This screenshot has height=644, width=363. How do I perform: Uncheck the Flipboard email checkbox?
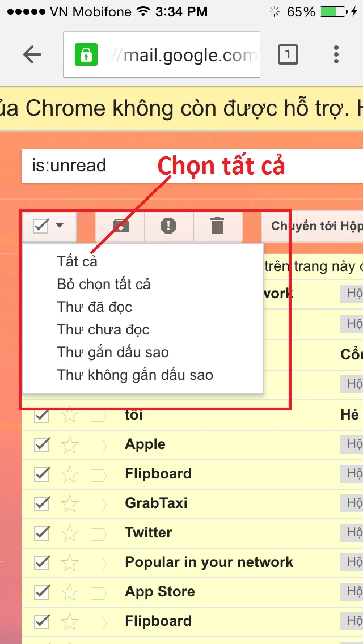(x=41, y=474)
